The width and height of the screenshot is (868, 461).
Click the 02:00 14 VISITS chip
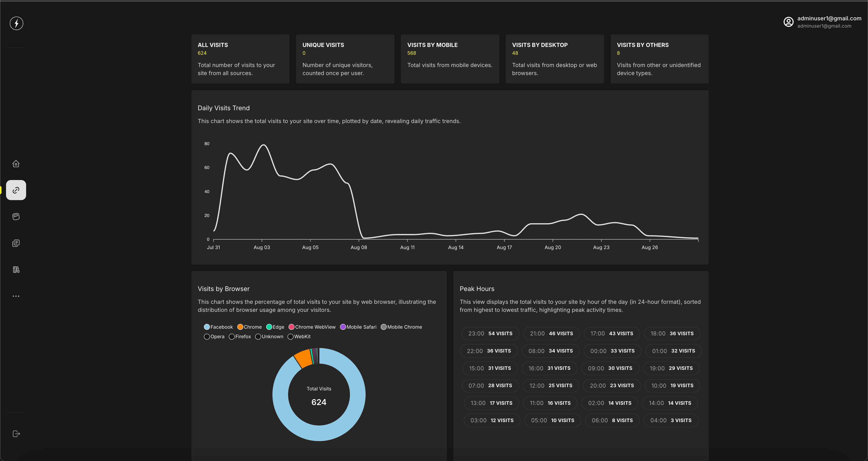[x=610, y=403]
